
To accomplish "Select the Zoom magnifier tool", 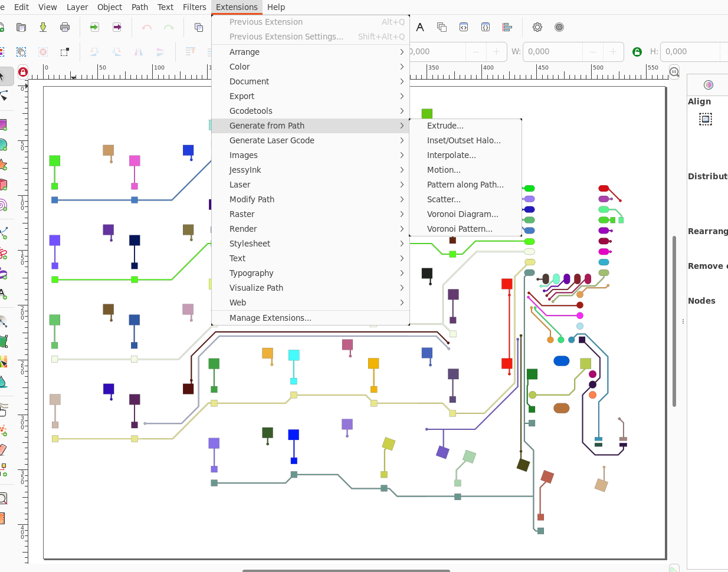I will [x=3, y=499].
